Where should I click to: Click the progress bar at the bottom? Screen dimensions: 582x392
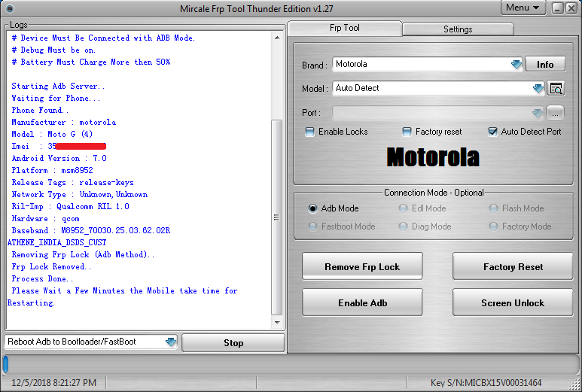291,364
